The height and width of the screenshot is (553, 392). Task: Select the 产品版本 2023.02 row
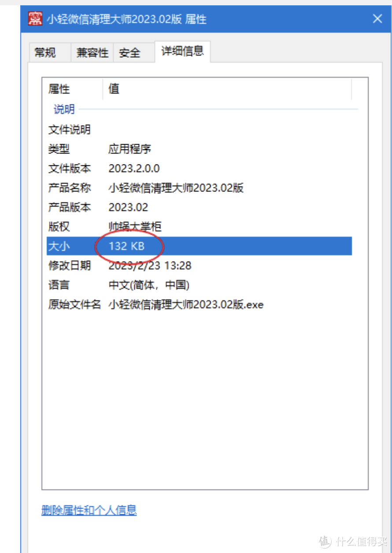point(199,207)
